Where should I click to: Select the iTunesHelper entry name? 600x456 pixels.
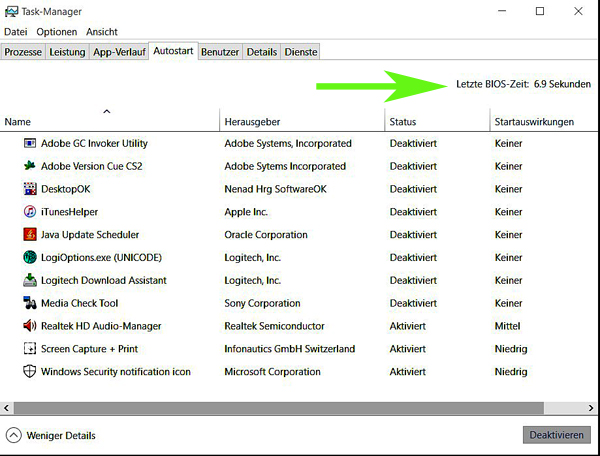[x=69, y=212]
